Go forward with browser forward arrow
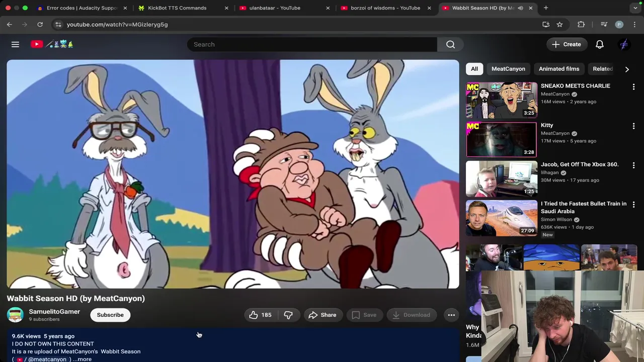 tap(25, 24)
